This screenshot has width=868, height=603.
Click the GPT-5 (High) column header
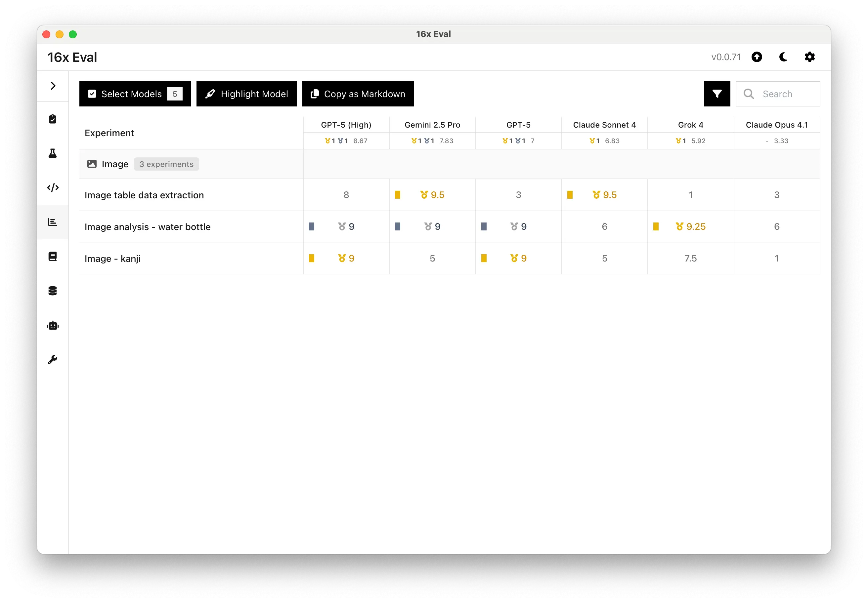(x=346, y=125)
